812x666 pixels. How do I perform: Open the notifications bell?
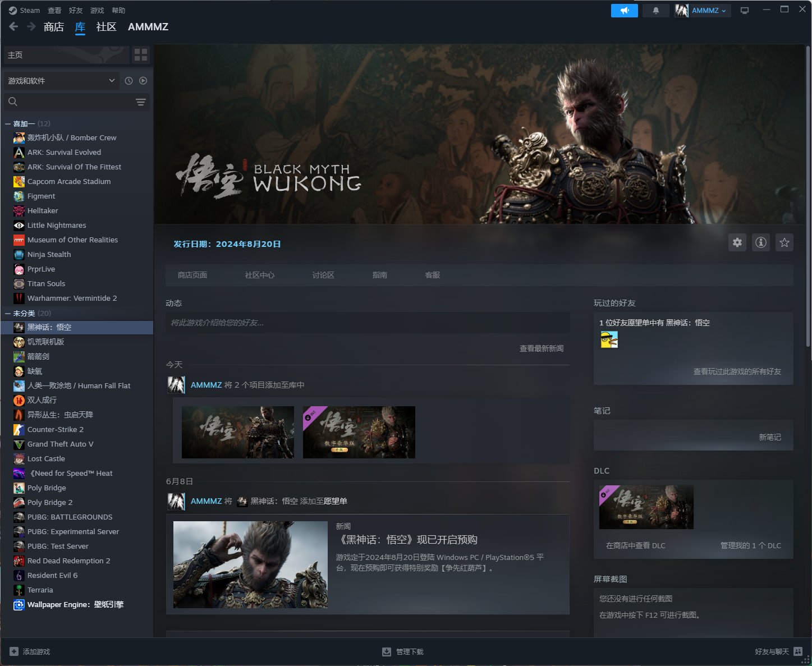pos(655,10)
